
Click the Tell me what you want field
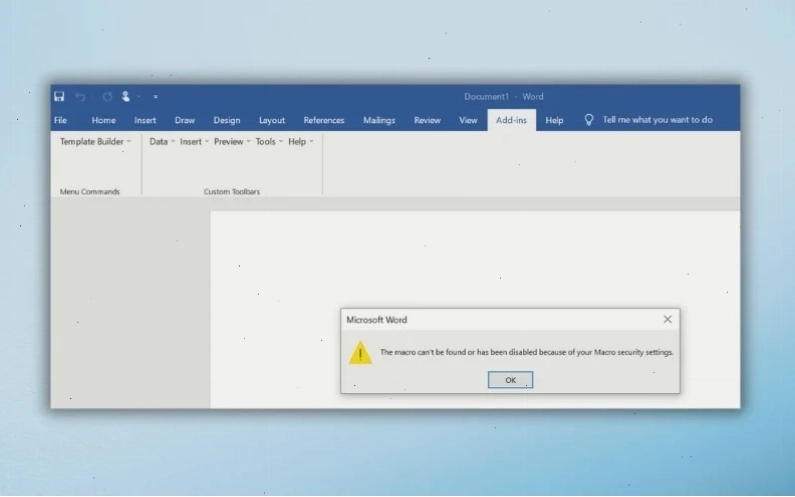coord(657,120)
